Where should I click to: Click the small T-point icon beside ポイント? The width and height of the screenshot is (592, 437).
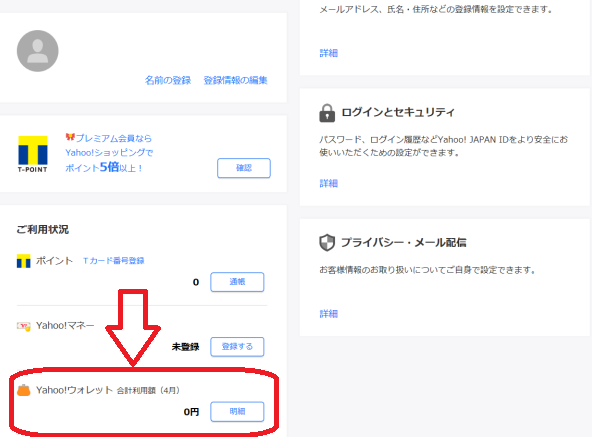click(23, 261)
